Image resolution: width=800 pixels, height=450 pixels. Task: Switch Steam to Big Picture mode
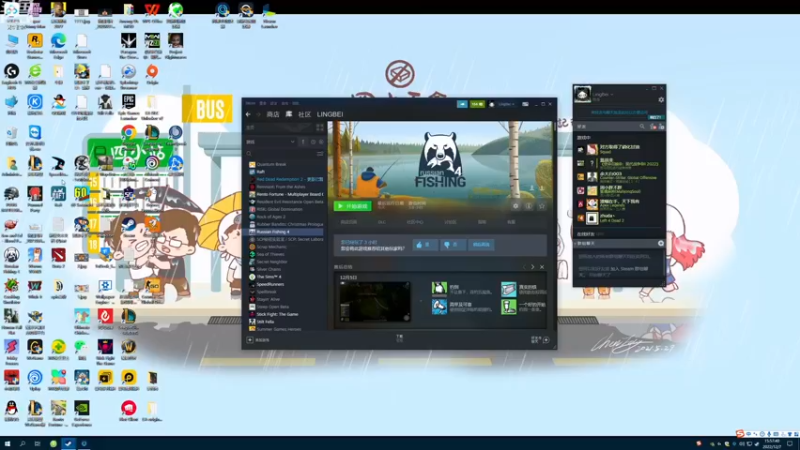525,104
